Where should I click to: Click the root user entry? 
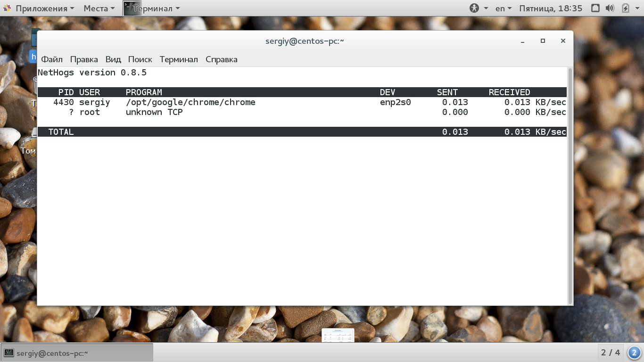pyautogui.click(x=90, y=112)
